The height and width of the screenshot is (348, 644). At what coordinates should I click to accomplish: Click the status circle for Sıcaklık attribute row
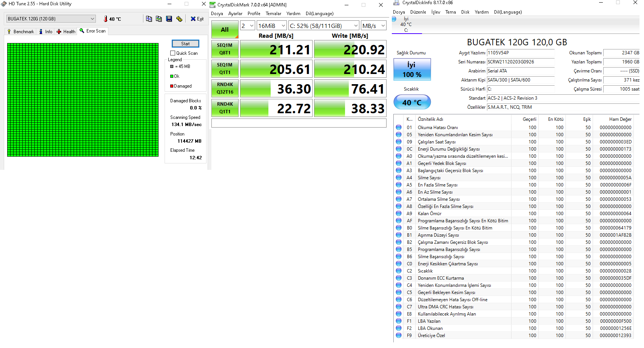coord(399,271)
